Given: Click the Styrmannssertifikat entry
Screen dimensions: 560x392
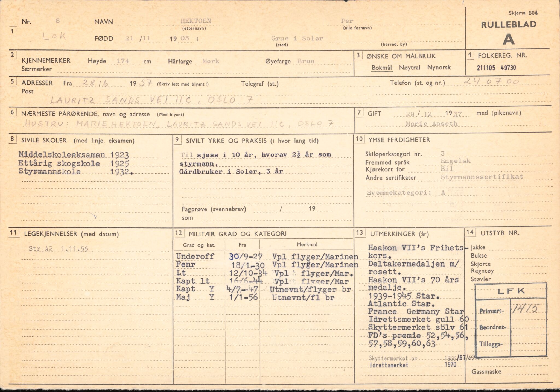Looking at the screenshot, I should 482,177.
